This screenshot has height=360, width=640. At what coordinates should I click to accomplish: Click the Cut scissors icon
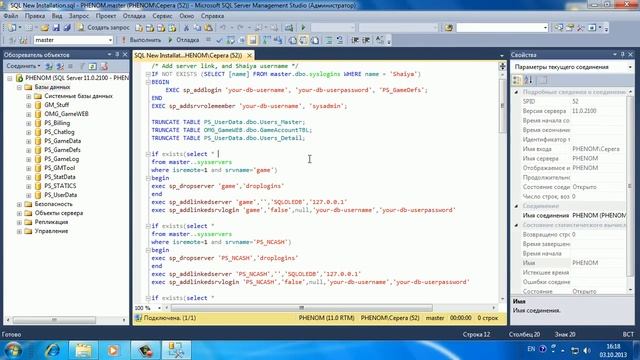(186, 28)
